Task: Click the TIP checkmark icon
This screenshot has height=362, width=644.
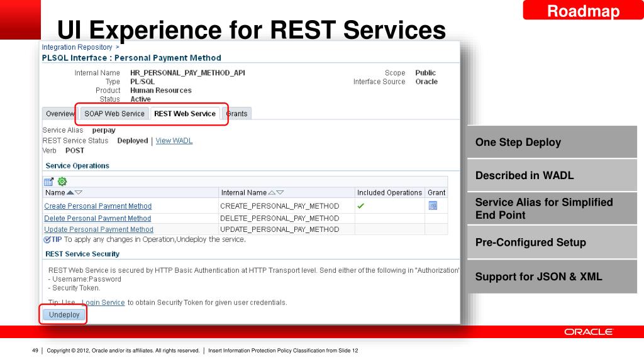Action: [x=47, y=239]
